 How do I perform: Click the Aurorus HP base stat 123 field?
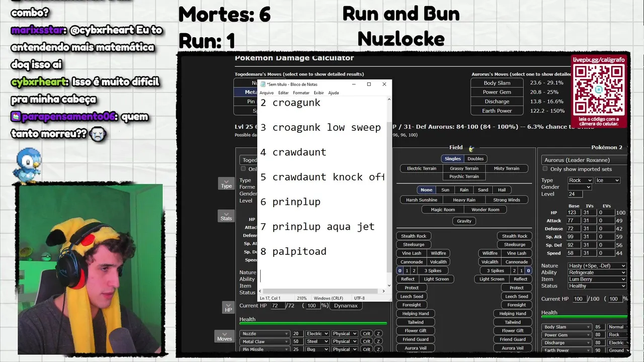(574, 213)
